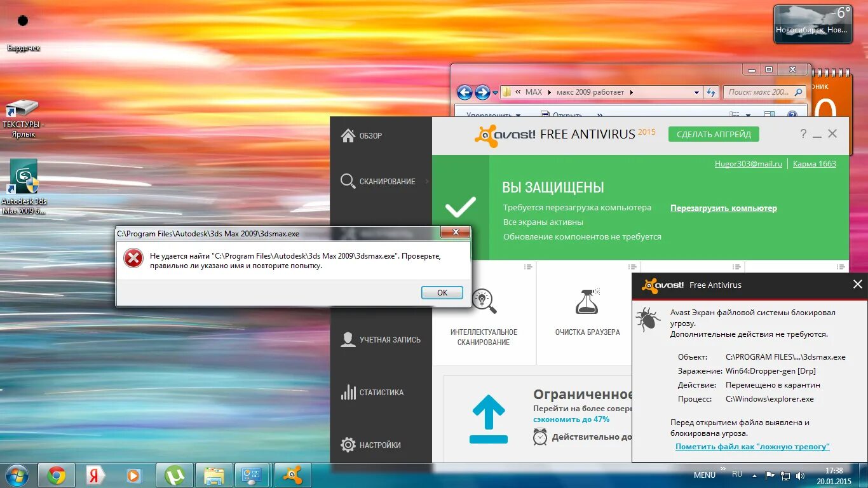Toggle Explorer preview pane icon
The image size is (868, 488).
pyautogui.click(x=769, y=115)
